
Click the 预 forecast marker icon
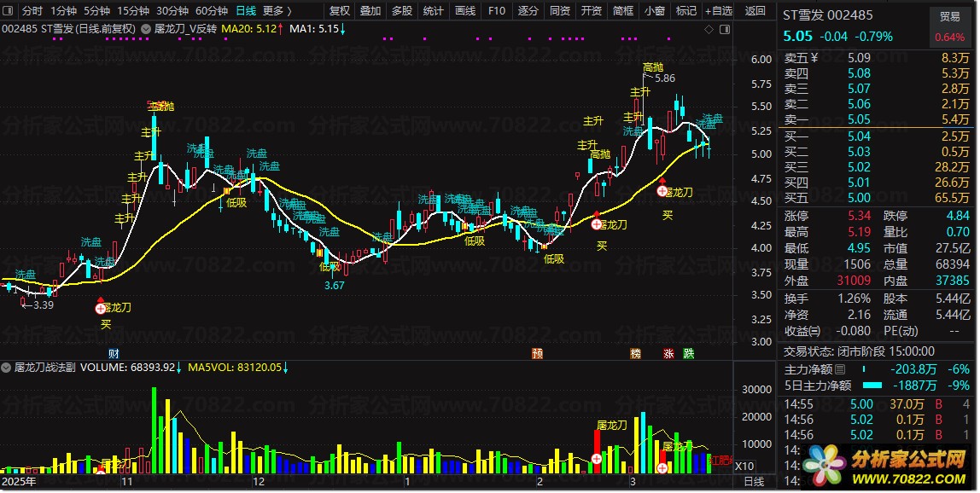point(537,353)
